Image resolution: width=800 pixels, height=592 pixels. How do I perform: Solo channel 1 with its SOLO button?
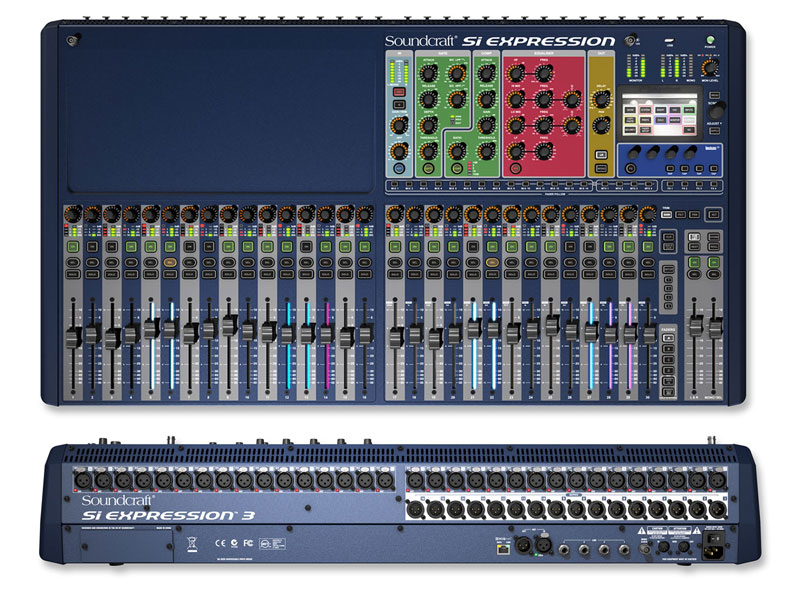click(73, 275)
